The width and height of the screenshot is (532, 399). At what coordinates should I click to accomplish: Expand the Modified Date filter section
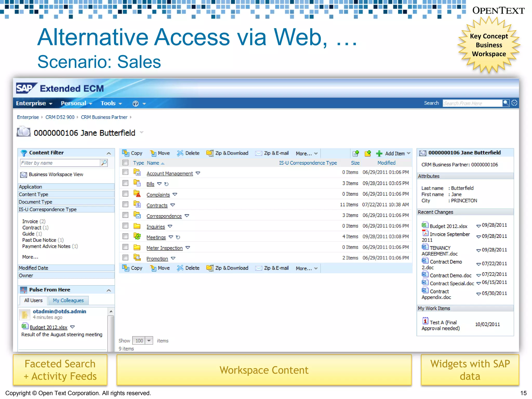point(66,268)
